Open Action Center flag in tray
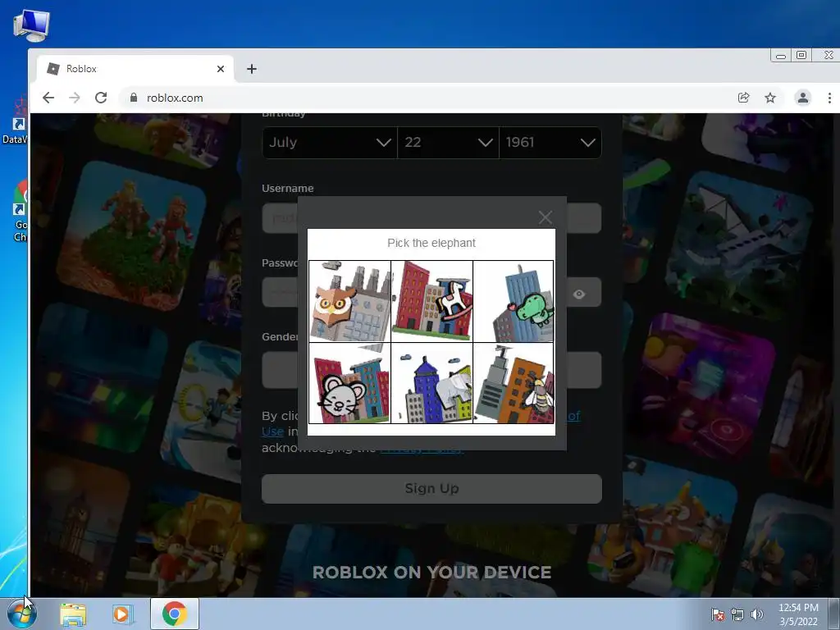840x630 pixels. (717, 614)
